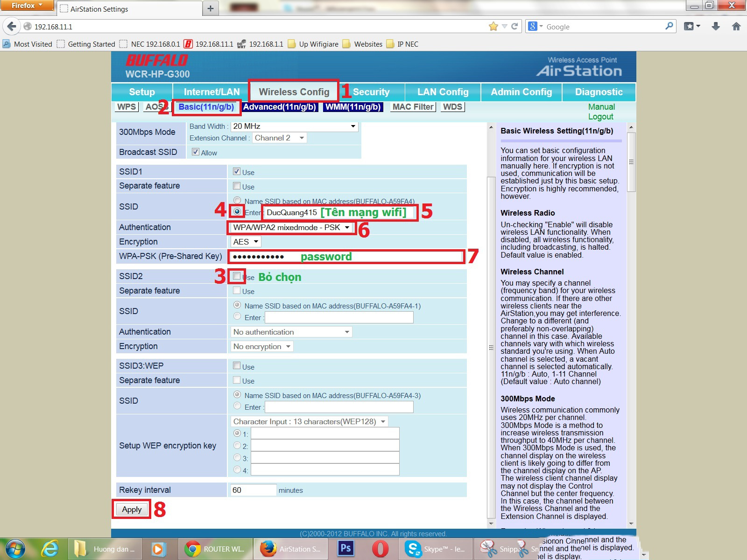
Task: Open the bookmarks menu icon in toolbar
Action: tap(692, 27)
